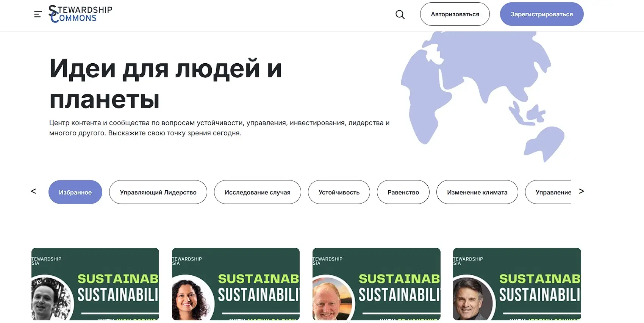This screenshot has height=323, width=644.
Task: Click the Центр контента description paragraph
Action: [219, 128]
